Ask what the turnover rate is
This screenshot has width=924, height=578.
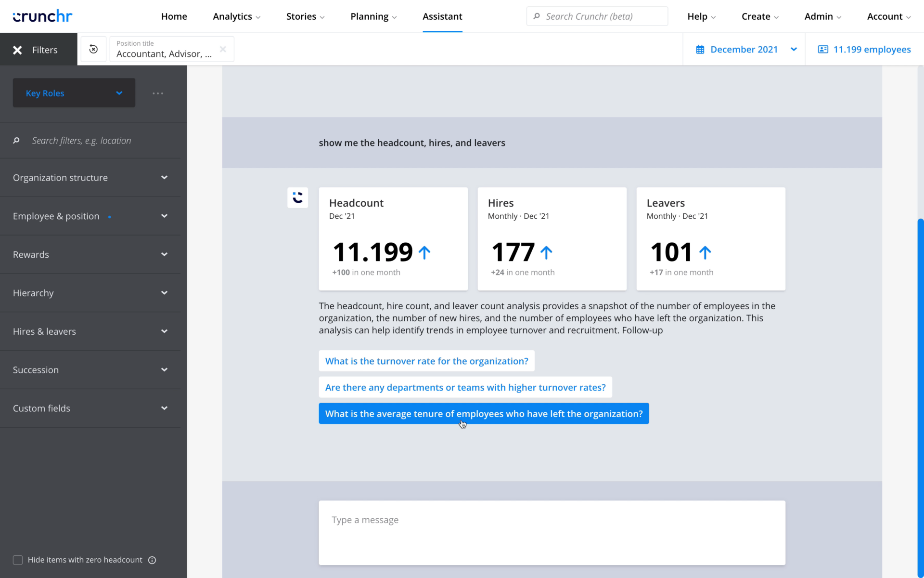[x=426, y=360]
